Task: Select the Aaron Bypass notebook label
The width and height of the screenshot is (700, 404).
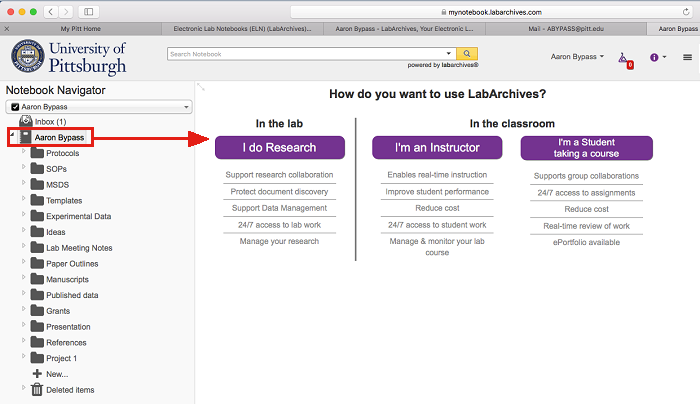Action: [x=59, y=137]
